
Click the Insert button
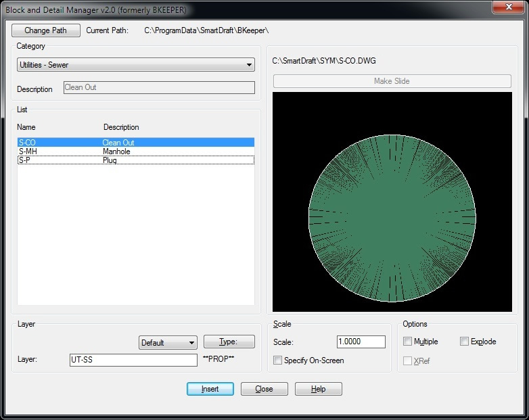coord(210,389)
